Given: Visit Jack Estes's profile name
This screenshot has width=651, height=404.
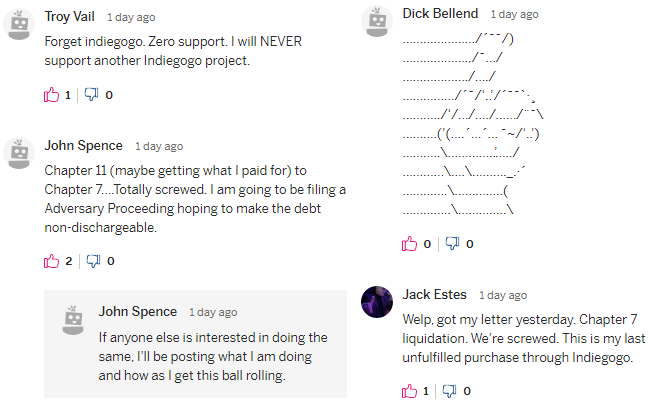Looking at the screenshot, I should pyautogui.click(x=436, y=295).
